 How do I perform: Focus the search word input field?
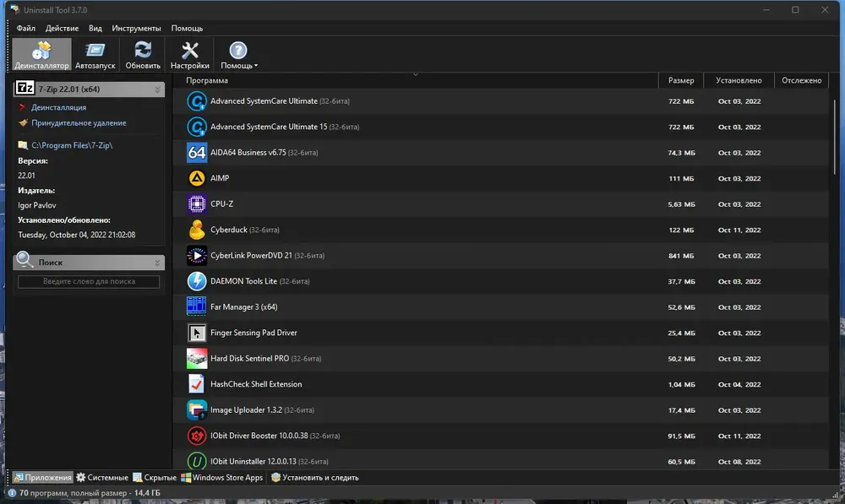tap(89, 282)
